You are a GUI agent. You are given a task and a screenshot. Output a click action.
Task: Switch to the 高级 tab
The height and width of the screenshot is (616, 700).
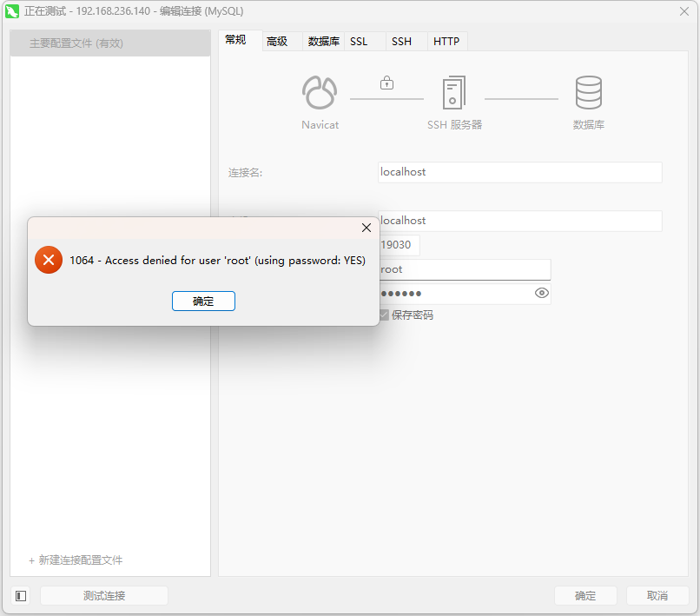point(277,42)
